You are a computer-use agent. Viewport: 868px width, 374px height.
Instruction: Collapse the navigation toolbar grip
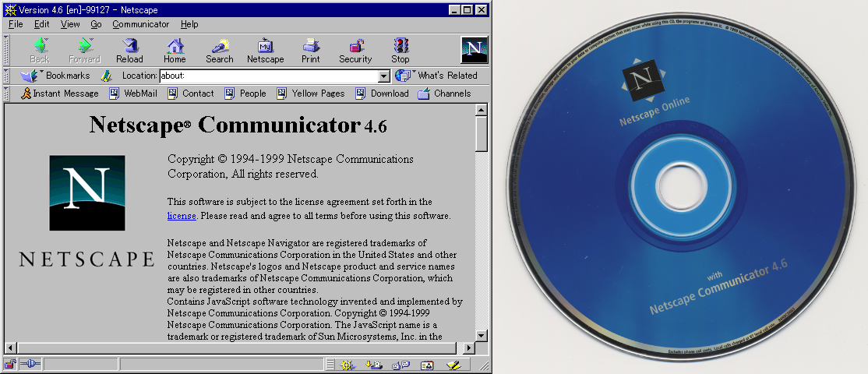pyautogui.click(x=6, y=51)
